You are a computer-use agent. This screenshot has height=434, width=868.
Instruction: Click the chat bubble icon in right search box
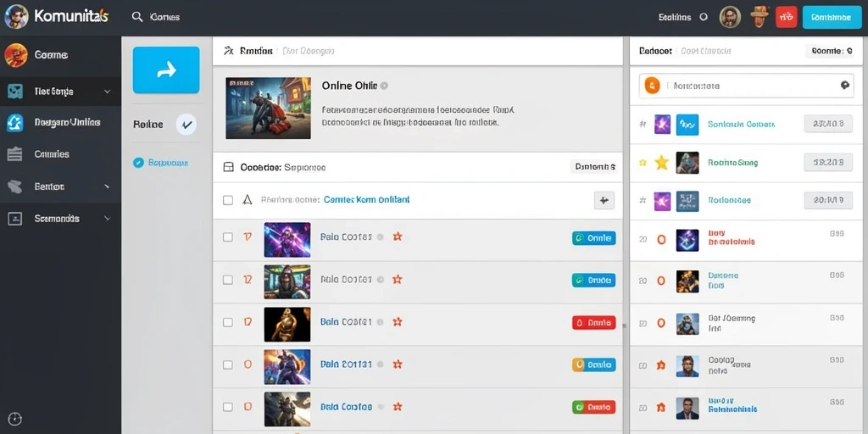point(845,86)
